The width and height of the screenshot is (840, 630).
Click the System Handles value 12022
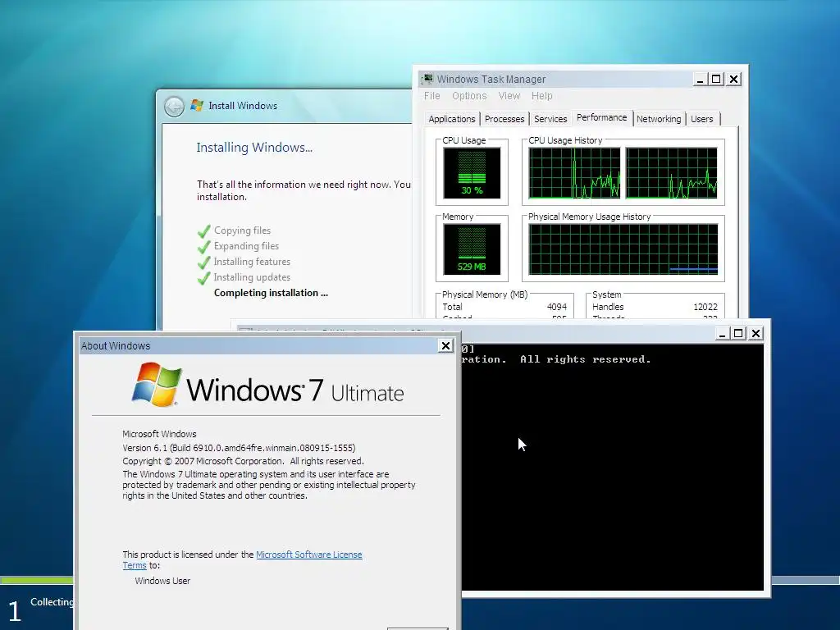(705, 307)
